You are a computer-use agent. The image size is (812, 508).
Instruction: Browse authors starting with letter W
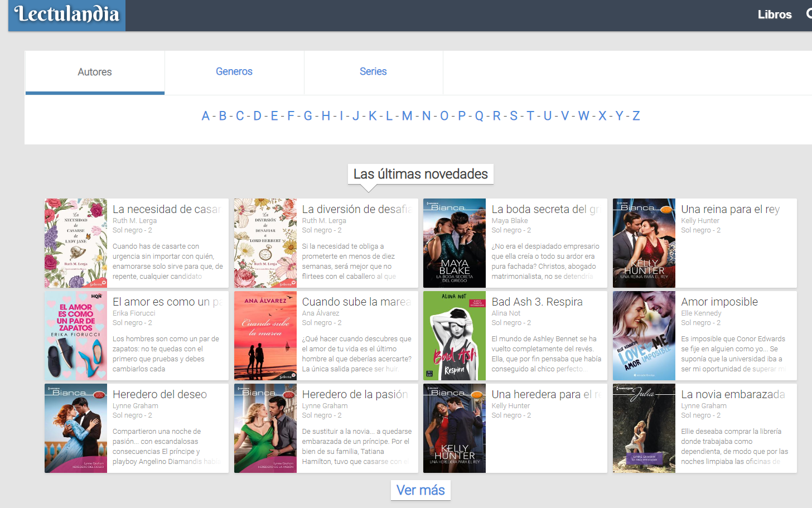[x=584, y=116]
